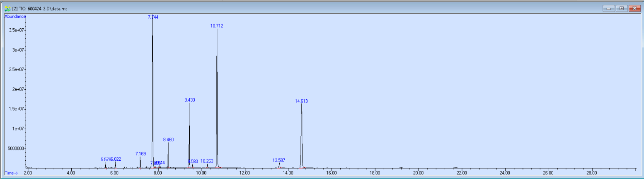Select the peak labeled 13.587
Viewport: 644px width, 179px height.
coord(279,160)
